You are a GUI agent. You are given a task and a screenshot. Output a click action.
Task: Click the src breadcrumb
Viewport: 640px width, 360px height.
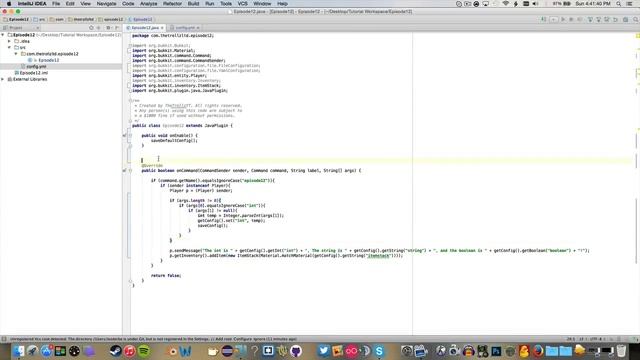[40, 19]
